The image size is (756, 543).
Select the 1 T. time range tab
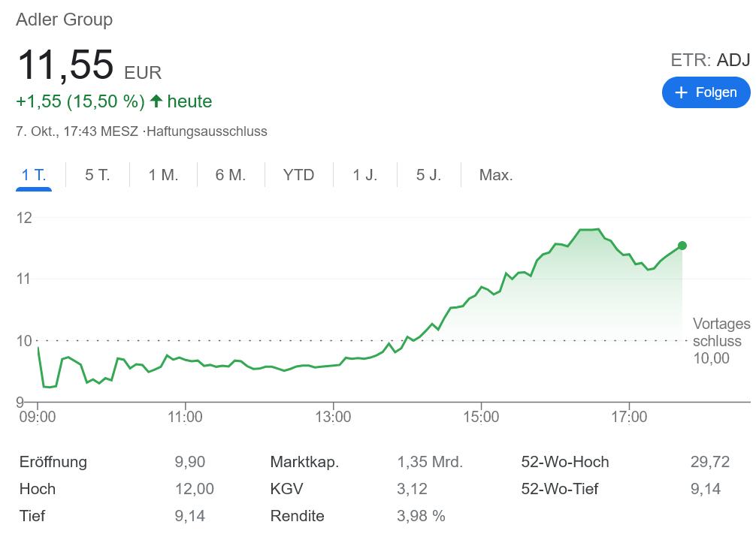coord(34,176)
